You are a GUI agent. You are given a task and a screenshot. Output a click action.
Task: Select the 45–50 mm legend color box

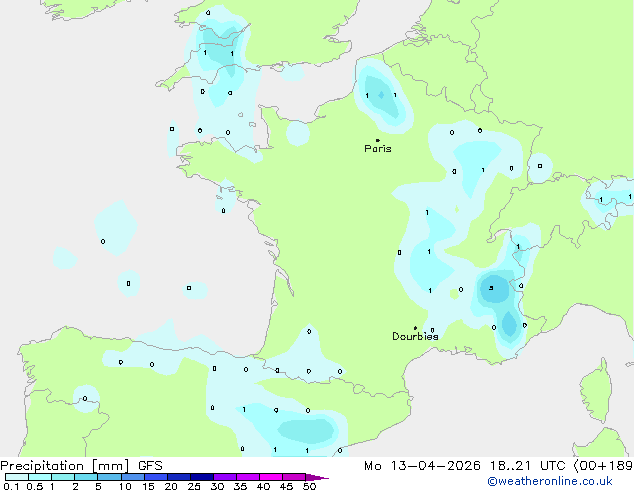[x=294, y=477]
